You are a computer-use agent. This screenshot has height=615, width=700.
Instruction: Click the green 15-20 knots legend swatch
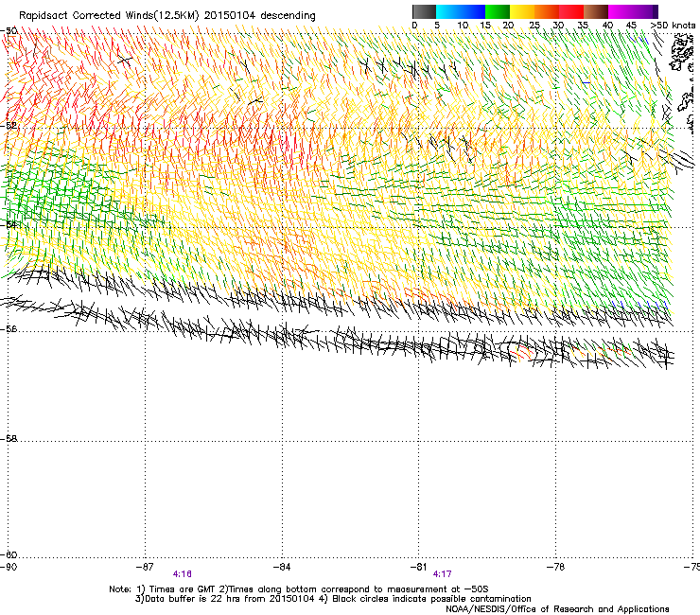pos(498,11)
